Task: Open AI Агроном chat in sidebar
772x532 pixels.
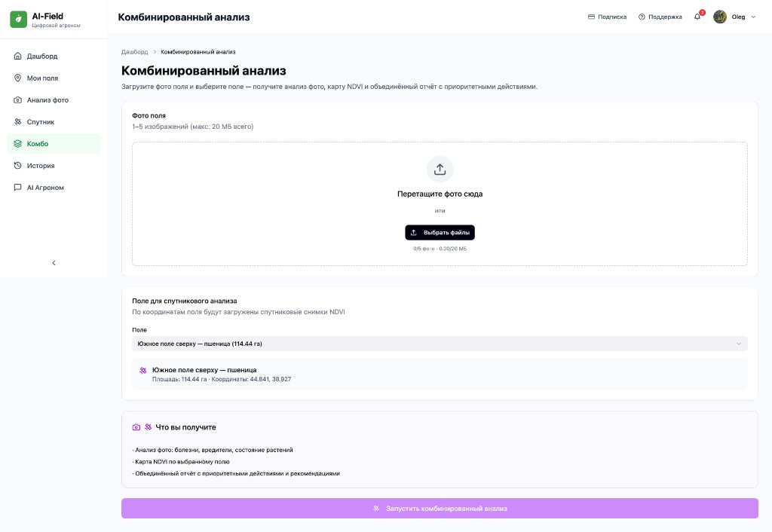Action: click(x=45, y=188)
